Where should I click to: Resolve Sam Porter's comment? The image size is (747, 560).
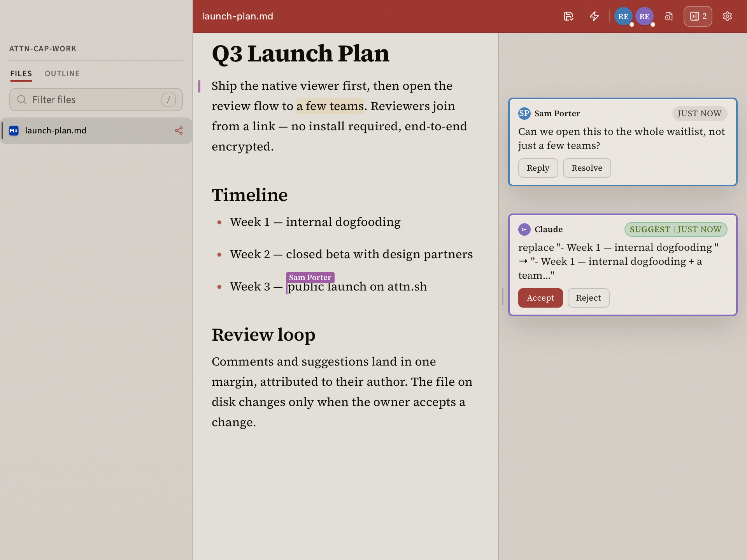(x=587, y=168)
